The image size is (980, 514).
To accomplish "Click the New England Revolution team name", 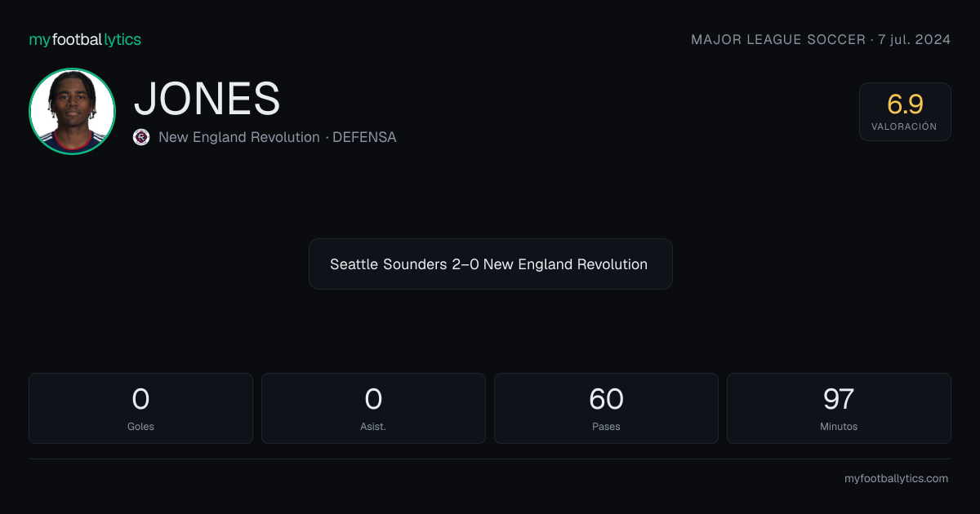I will click(x=239, y=137).
